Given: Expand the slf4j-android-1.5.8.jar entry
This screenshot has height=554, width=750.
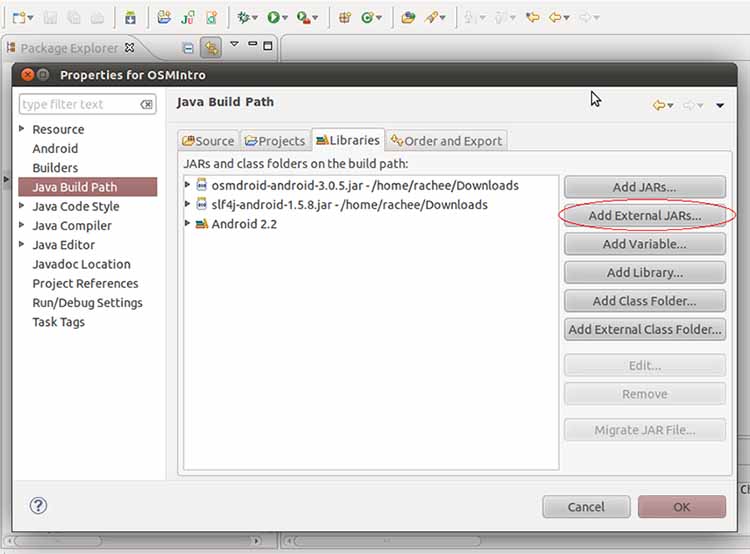Looking at the screenshot, I should (188, 204).
